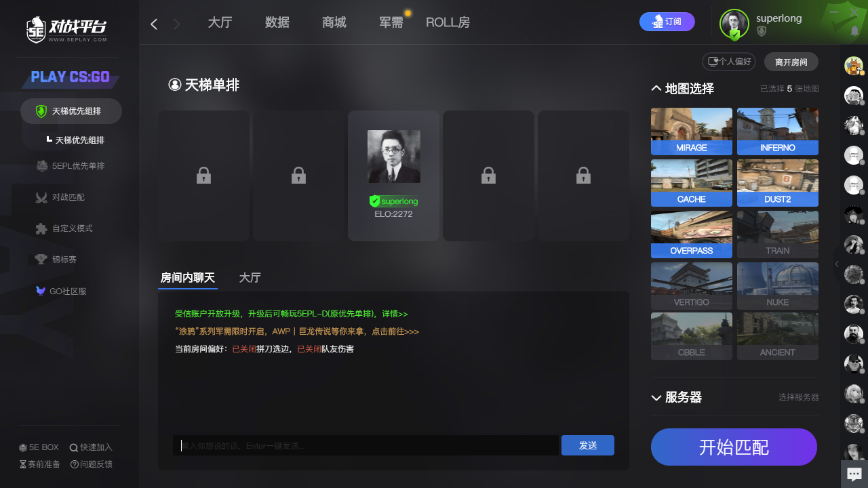This screenshot has height=488, width=868.
Task: Click the ELO:2272 text
Action: click(x=394, y=214)
